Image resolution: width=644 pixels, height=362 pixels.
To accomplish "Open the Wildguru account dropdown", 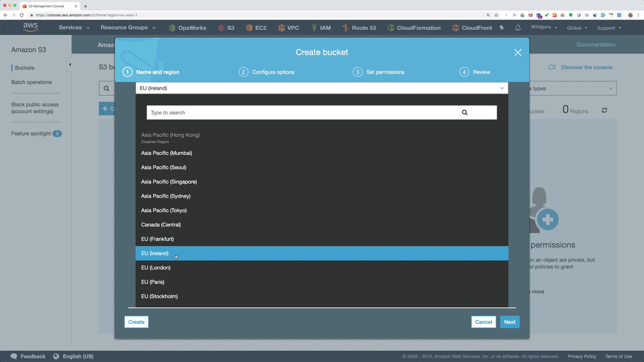I will tap(544, 27).
